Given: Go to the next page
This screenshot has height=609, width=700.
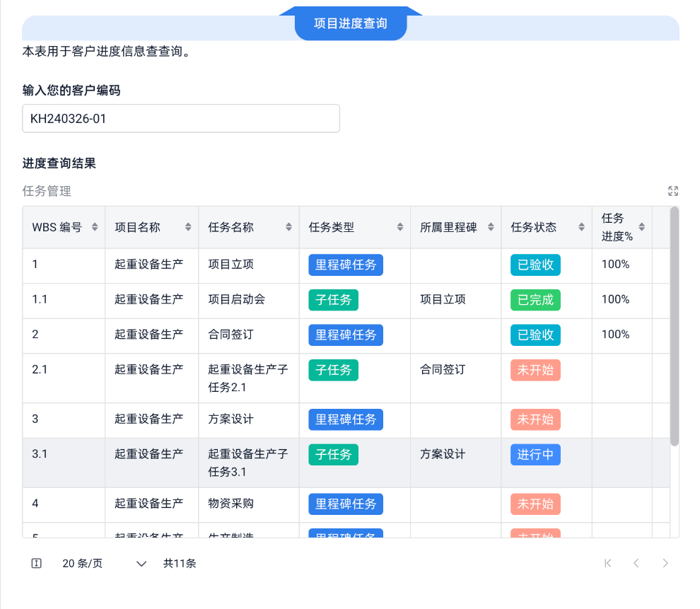Looking at the screenshot, I should click(665, 563).
